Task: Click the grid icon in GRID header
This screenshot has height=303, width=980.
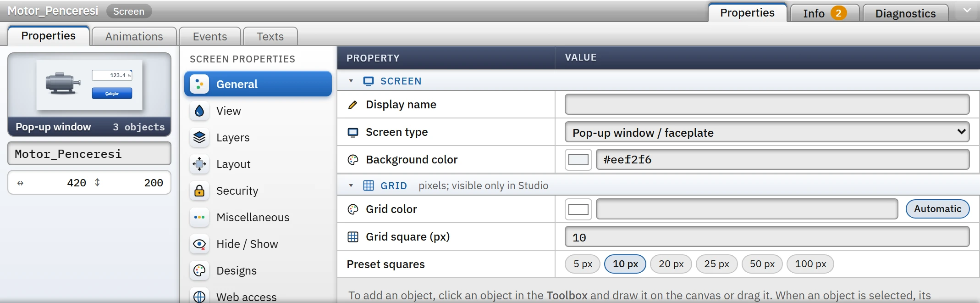Action: click(369, 185)
